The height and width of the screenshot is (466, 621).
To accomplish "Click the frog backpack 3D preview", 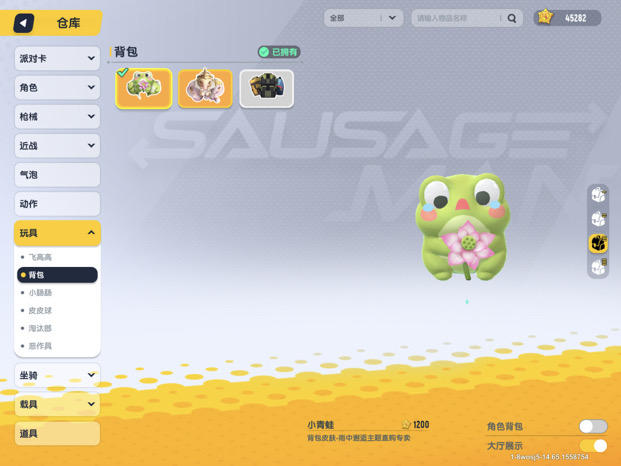I will coord(463,227).
